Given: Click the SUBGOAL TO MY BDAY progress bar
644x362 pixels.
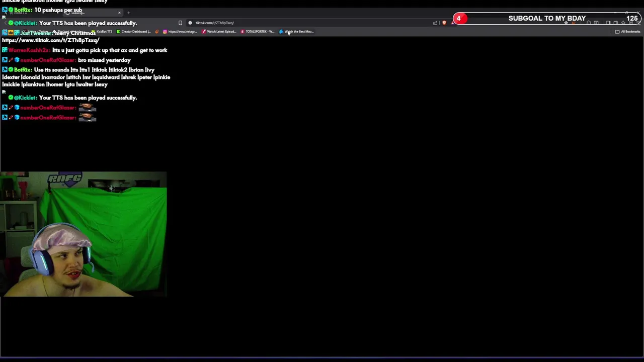Looking at the screenshot, I should coord(547,19).
